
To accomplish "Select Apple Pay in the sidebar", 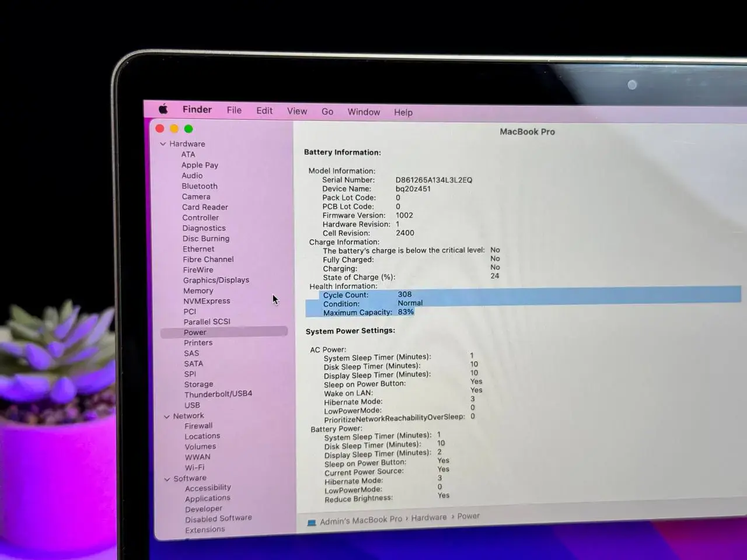I will click(x=200, y=165).
